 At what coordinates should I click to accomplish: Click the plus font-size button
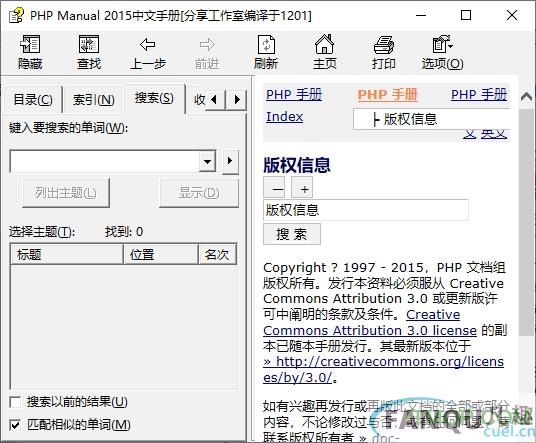(x=302, y=188)
